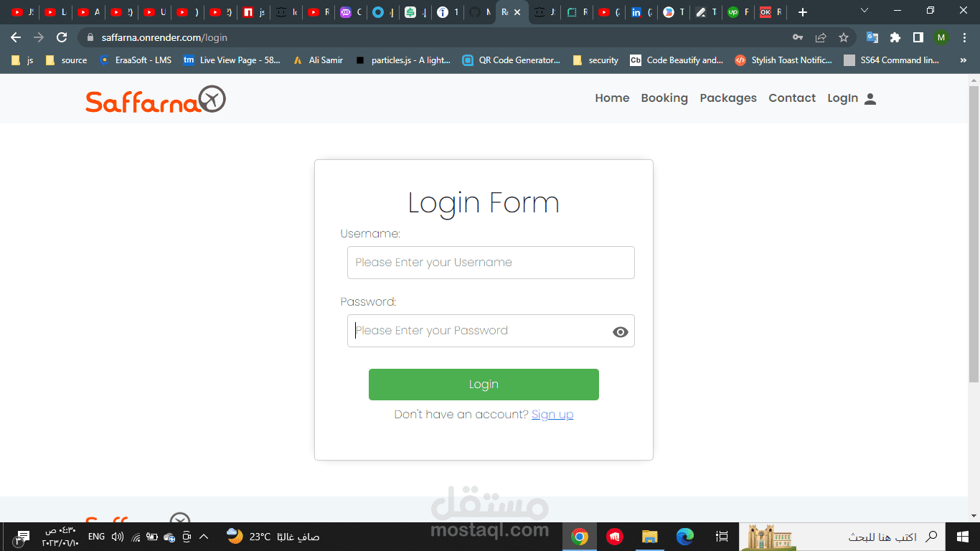This screenshot has width=980, height=551.
Task: Open the share page icon in address bar
Action: (821, 37)
